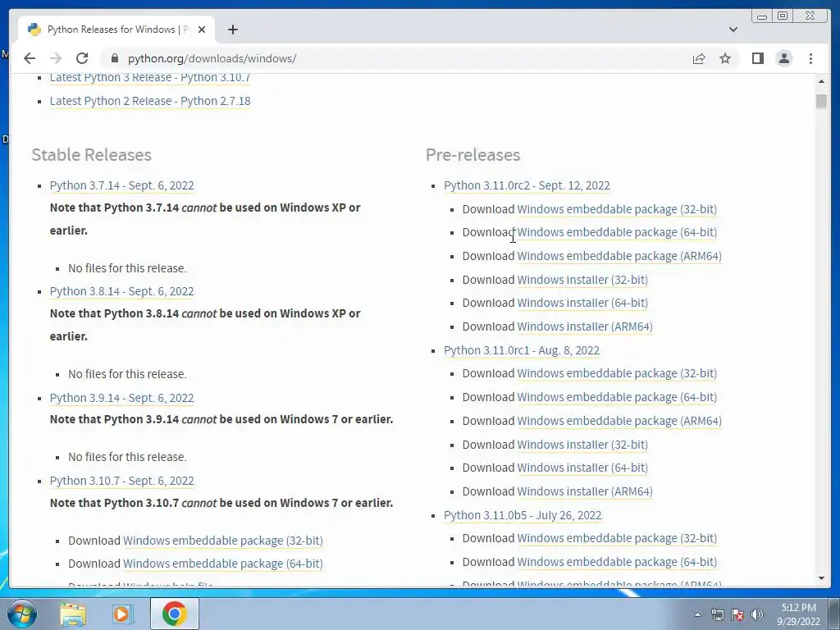The width and height of the screenshot is (840, 630).
Task: Download 3.10.7 Windows embeddable package (64-bit)
Action: coord(223,564)
